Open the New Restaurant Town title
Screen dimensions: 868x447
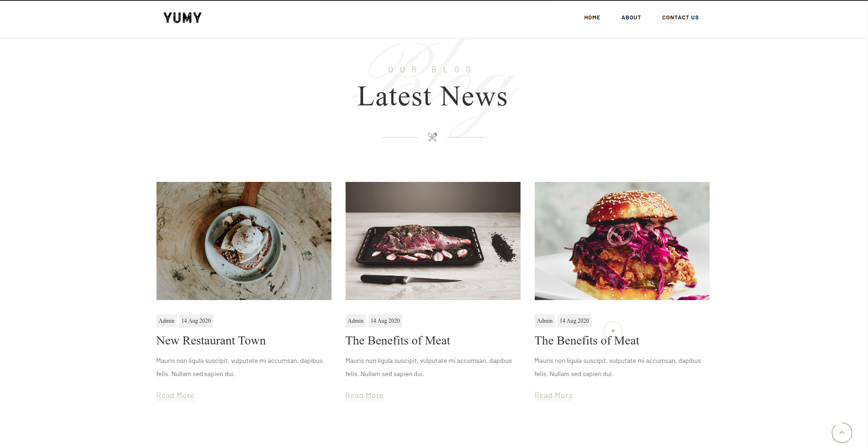pyautogui.click(x=211, y=341)
